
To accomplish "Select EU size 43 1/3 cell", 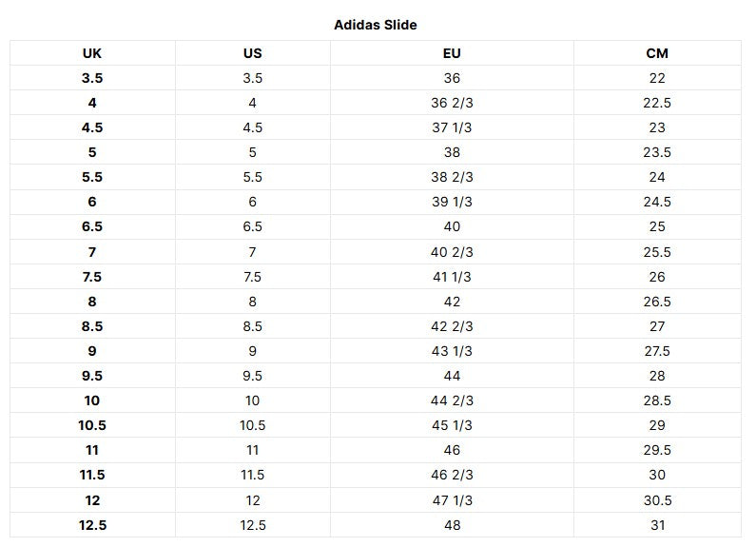I will click(x=452, y=351).
